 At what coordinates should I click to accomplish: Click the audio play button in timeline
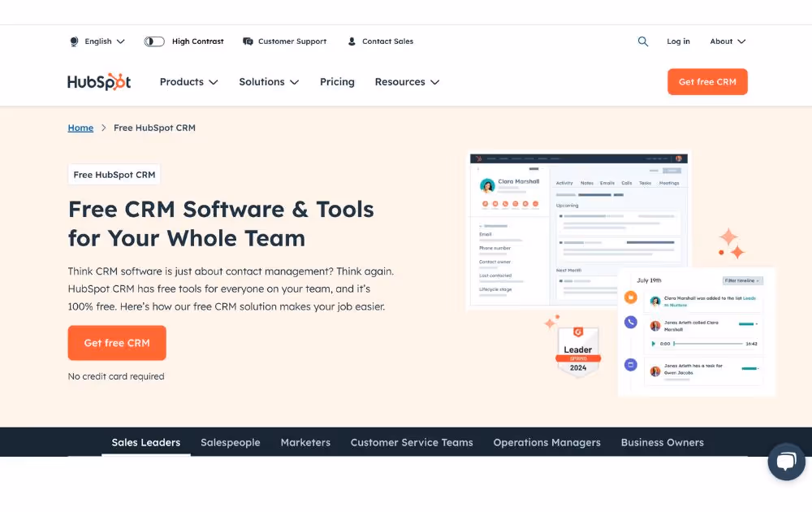pyautogui.click(x=653, y=344)
